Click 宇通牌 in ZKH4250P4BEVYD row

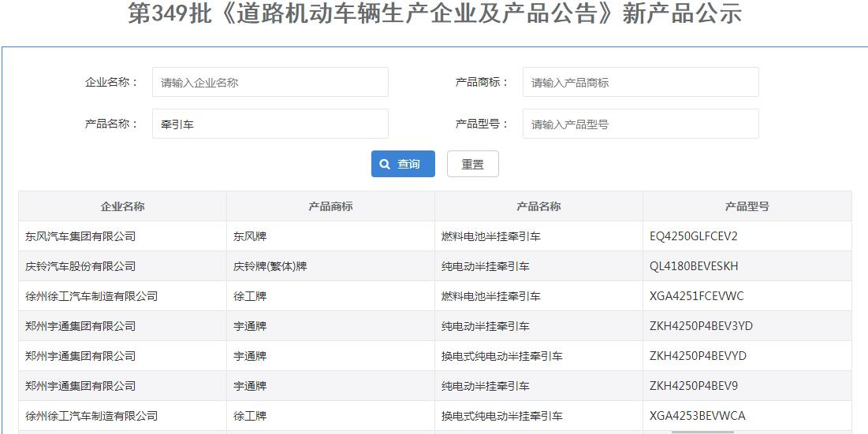click(x=250, y=356)
